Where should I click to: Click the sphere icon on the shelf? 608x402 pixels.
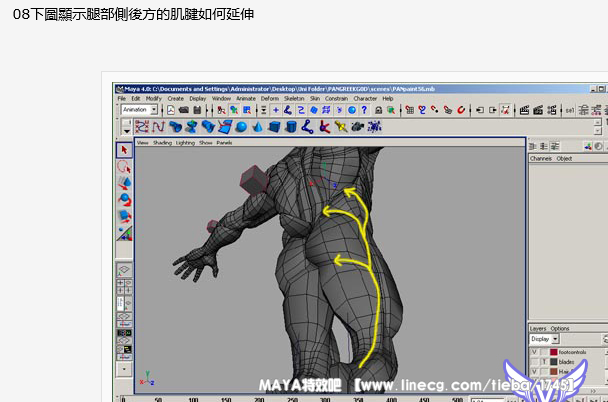coord(241,127)
